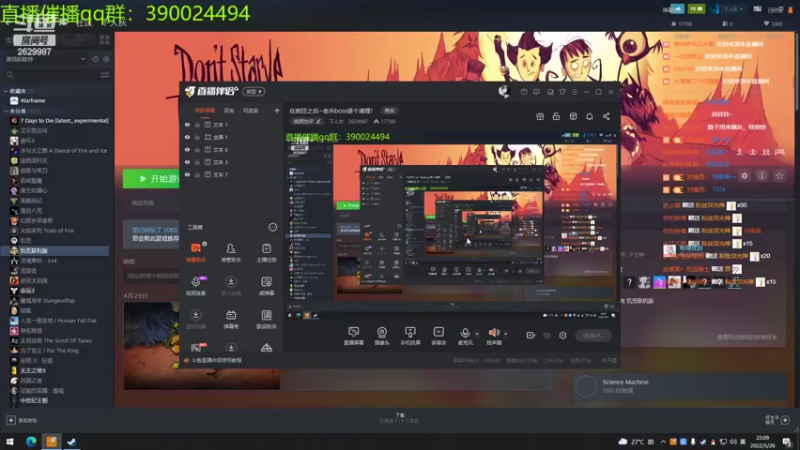Viewport: 800px width, 450px height.
Task: Click the streamer avatar in companion title bar
Action: [504, 91]
